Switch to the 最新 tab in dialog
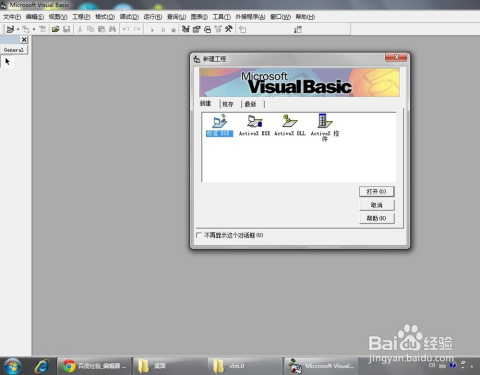This screenshot has width=480, height=375. (x=250, y=104)
